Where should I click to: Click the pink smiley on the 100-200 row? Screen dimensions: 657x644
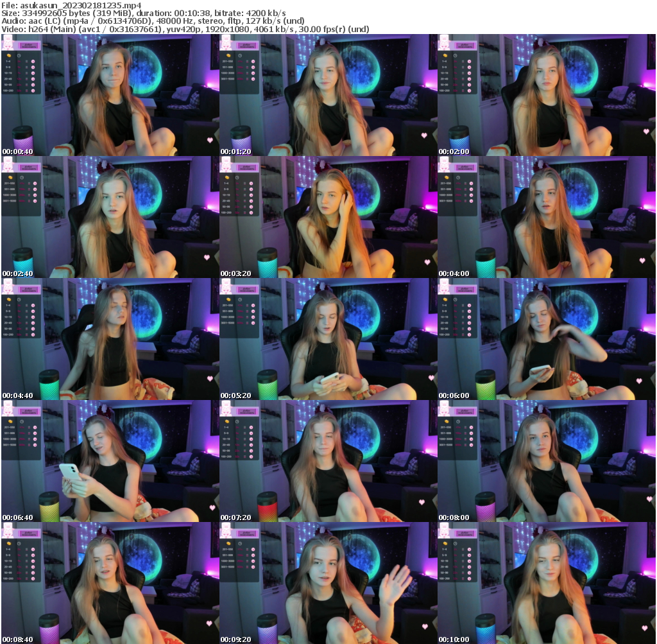pyautogui.click(x=33, y=91)
